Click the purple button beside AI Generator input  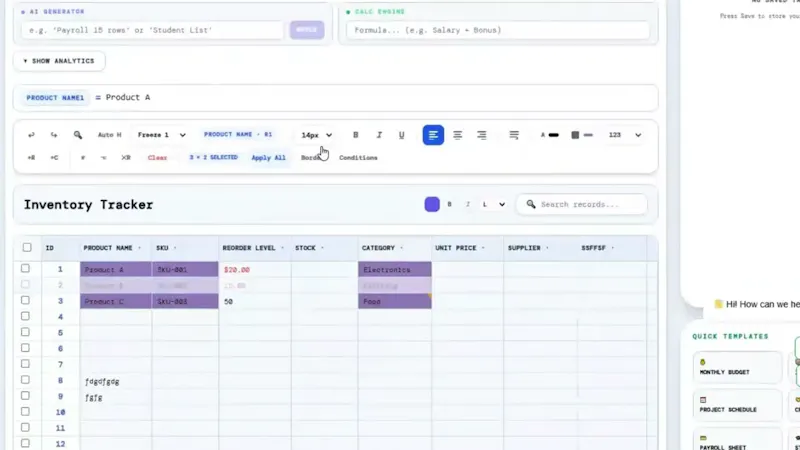(x=307, y=30)
